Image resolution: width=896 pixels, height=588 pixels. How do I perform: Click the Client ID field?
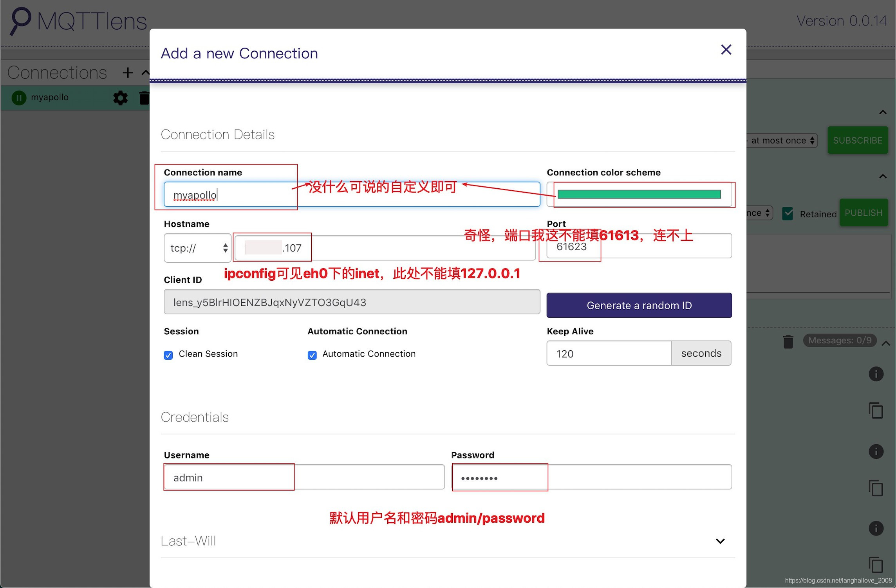tap(352, 302)
